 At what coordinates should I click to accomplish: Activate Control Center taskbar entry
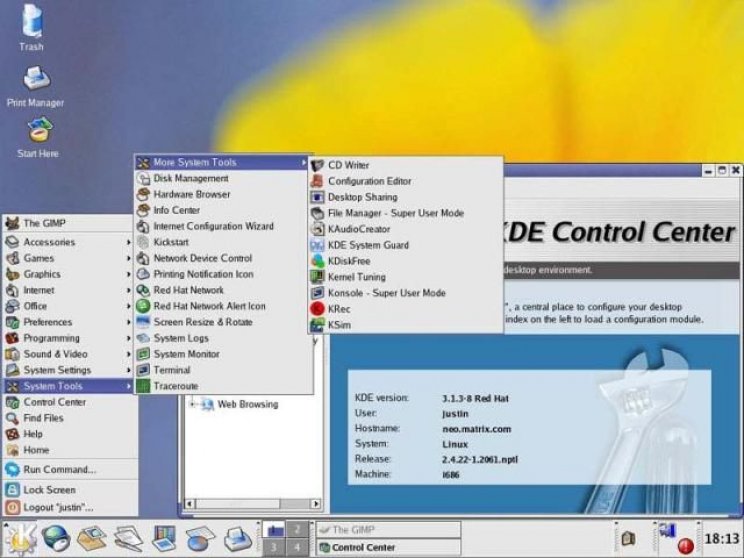point(388,548)
